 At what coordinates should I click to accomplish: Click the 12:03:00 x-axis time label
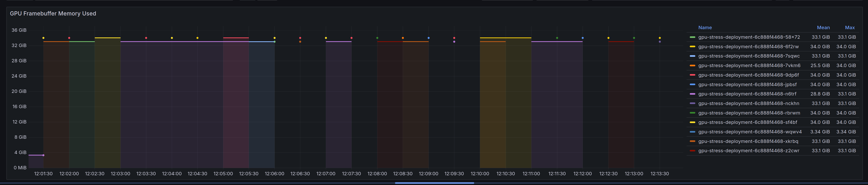(x=120, y=173)
